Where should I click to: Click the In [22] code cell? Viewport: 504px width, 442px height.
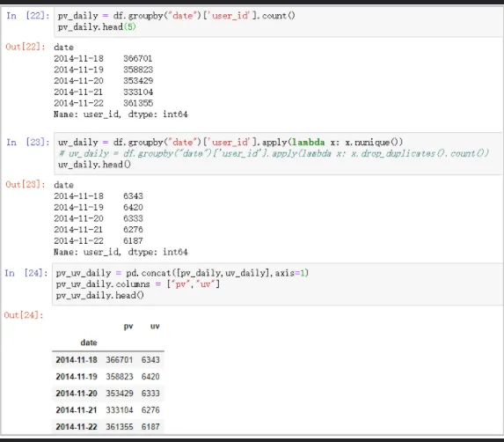[278, 21]
